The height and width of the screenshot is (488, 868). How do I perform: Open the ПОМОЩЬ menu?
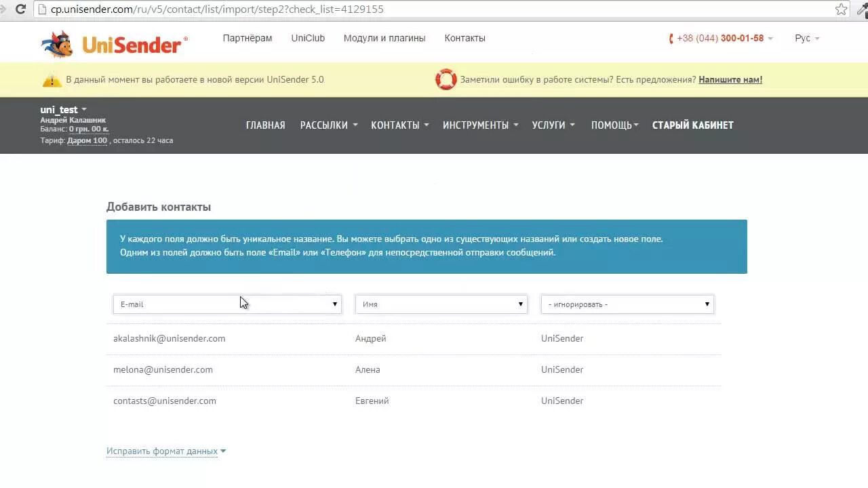coord(615,125)
